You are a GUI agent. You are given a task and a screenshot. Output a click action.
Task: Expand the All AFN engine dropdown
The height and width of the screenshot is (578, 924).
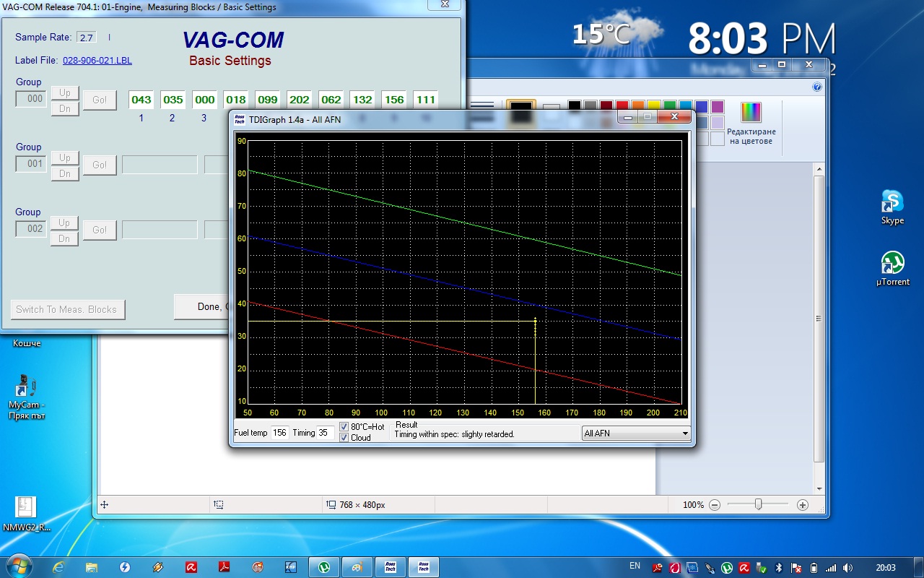685,433
